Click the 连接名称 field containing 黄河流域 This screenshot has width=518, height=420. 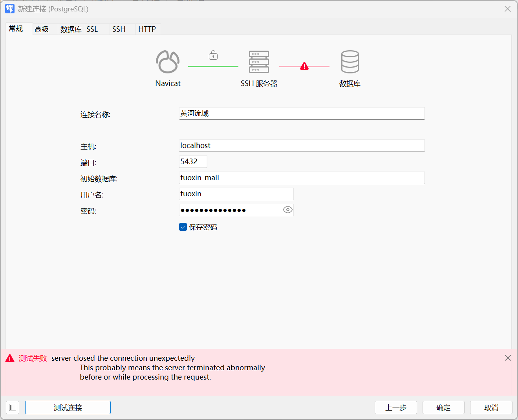(x=302, y=113)
